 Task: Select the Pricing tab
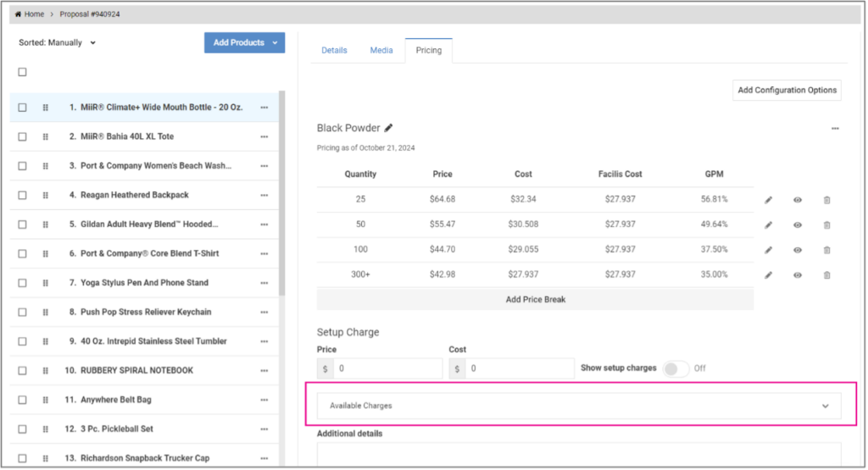[429, 50]
